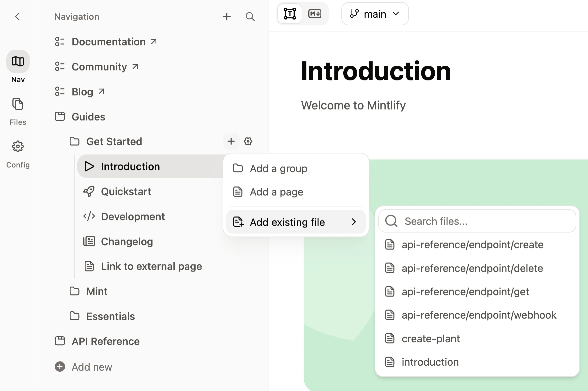The height and width of the screenshot is (391, 588).
Task: Click the plus icon on Get Started group
Action: [231, 141]
